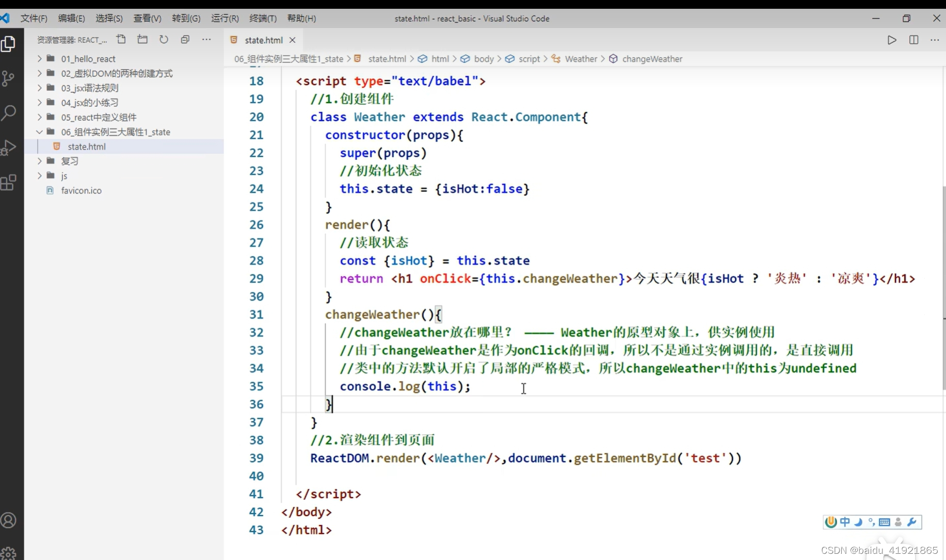Refresh the Explorer file list
946x560 pixels.
pyautogui.click(x=164, y=39)
